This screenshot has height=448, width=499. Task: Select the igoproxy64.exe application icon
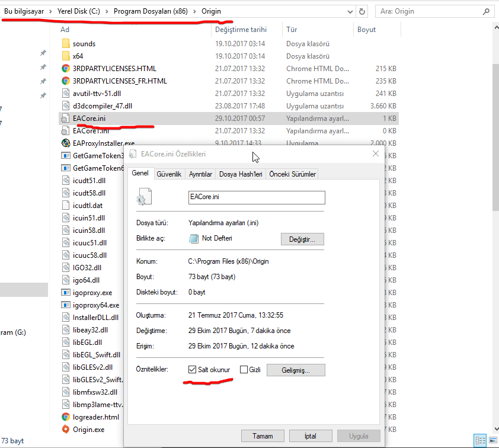click(x=66, y=305)
